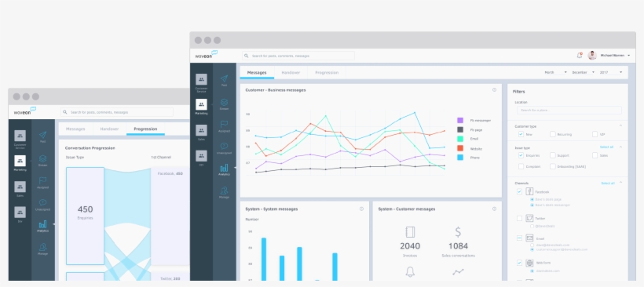Click Michael Warren's profile avatar
The width and height of the screenshot is (644, 287).
(x=592, y=56)
